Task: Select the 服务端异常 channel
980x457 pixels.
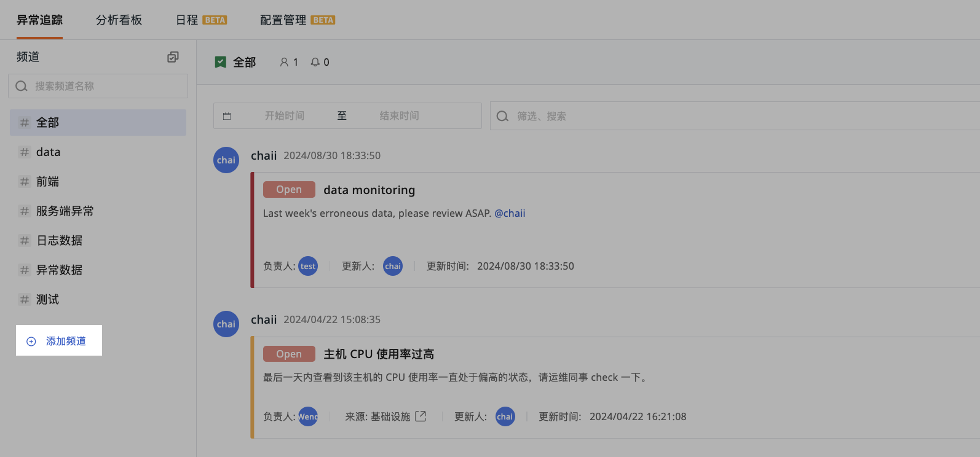Action: 65,211
